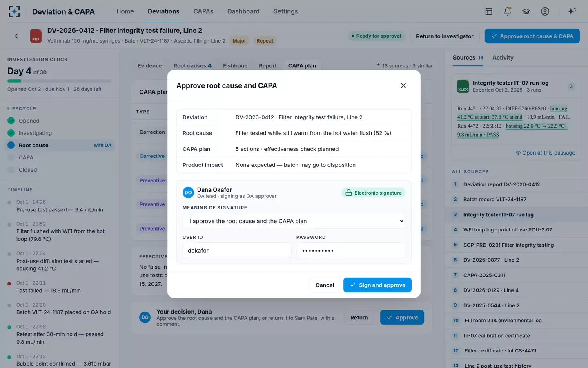The width and height of the screenshot is (588, 368).
Task: Click the Electronic signature lock badge
Action: (x=374, y=193)
